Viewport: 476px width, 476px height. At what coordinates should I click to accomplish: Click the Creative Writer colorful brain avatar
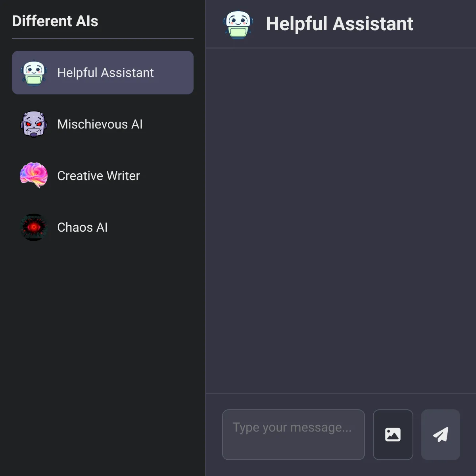(34, 176)
